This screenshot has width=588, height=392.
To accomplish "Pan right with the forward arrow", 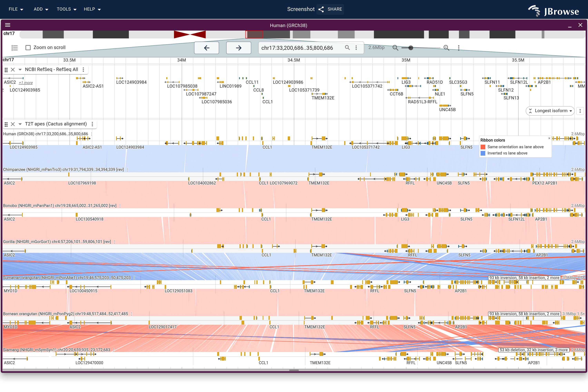I will pos(239,48).
